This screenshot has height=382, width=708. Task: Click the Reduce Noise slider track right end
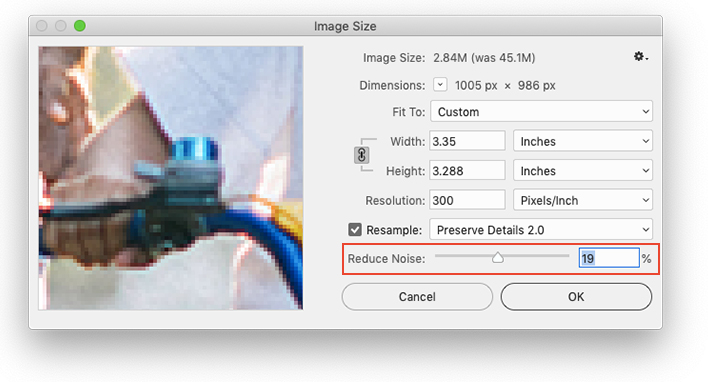pyautogui.click(x=566, y=256)
